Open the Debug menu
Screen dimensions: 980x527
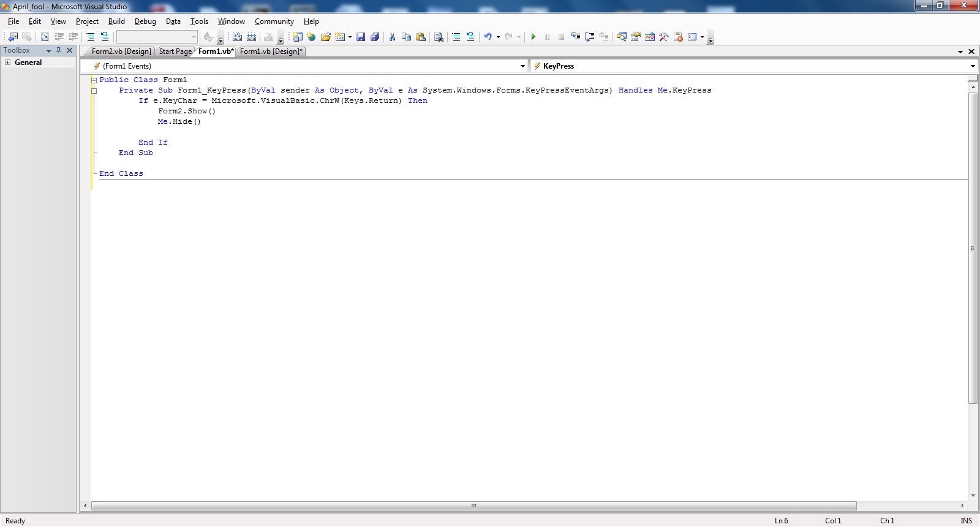(x=145, y=21)
